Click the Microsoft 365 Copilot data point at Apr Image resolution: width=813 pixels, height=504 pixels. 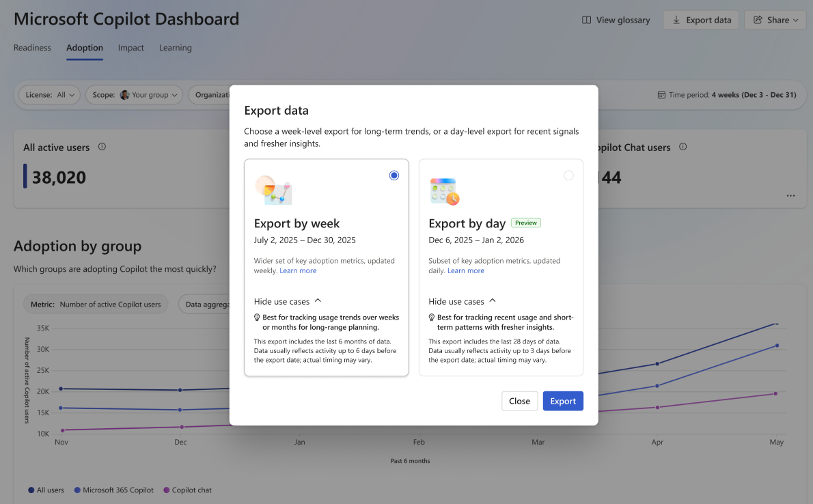657,386
